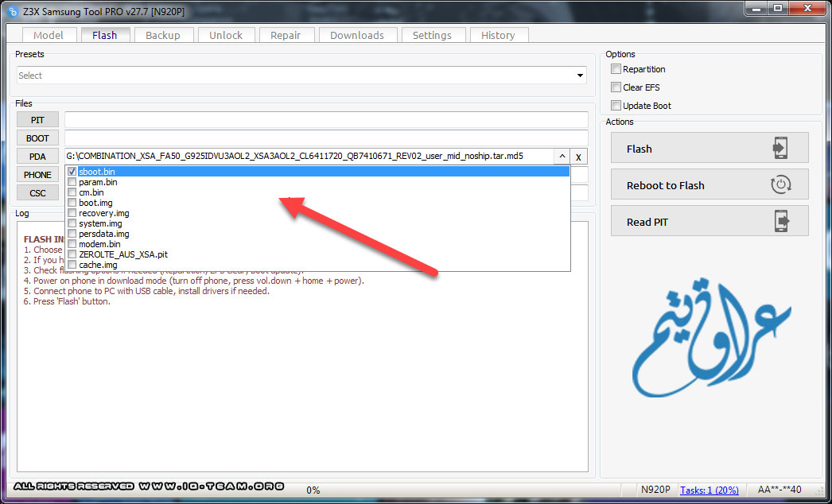Screen dimensions: 832x504
Task: Click the 0% progress indicator
Action: (x=313, y=490)
